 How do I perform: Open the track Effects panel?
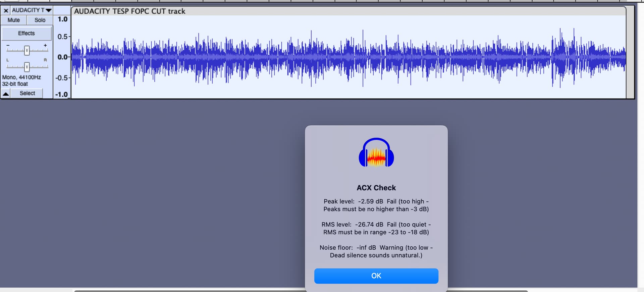[26, 34]
